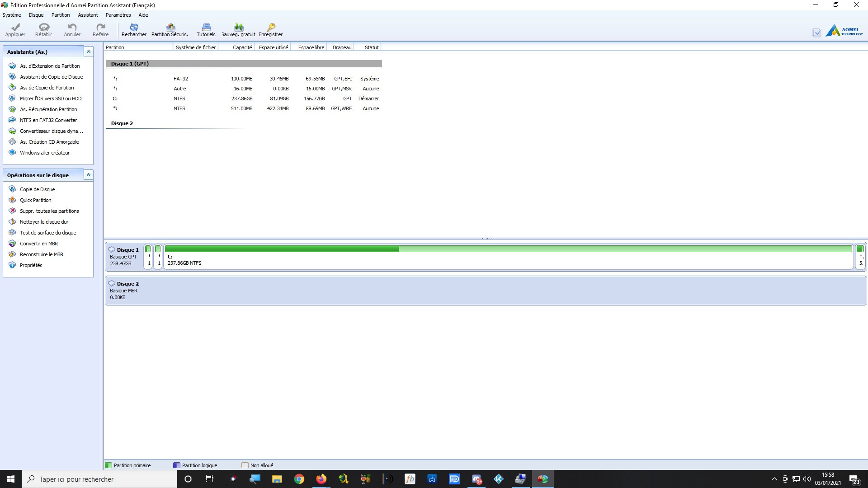868x488 pixels.
Task: Run Test de surface du disque
Action: coord(48,233)
